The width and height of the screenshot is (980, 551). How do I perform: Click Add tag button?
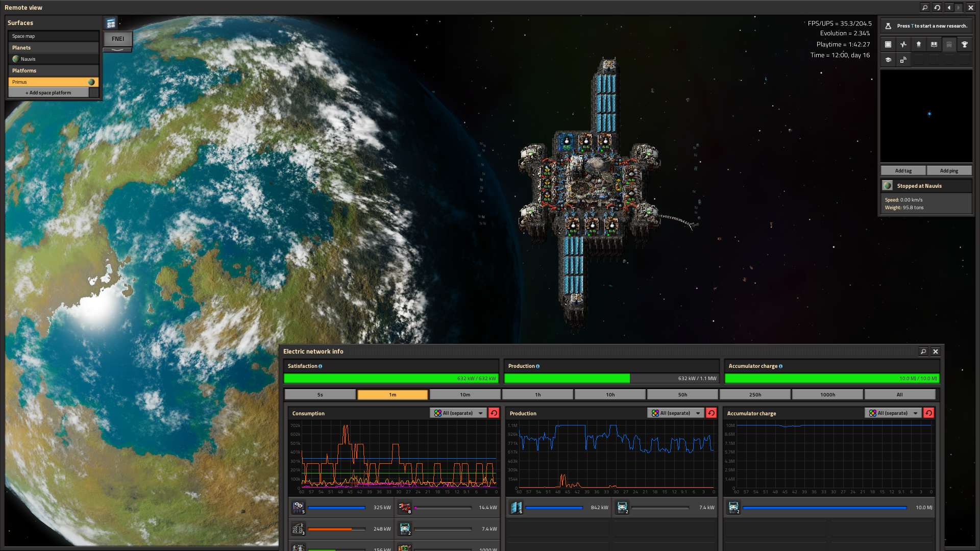pyautogui.click(x=903, y=171)
